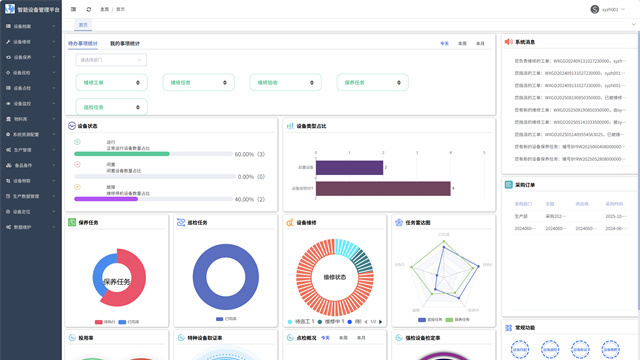This screenshot has height=360, width=640.
Task: Click the 设备定位 location icon in sidebar
Action: point(8,211)
